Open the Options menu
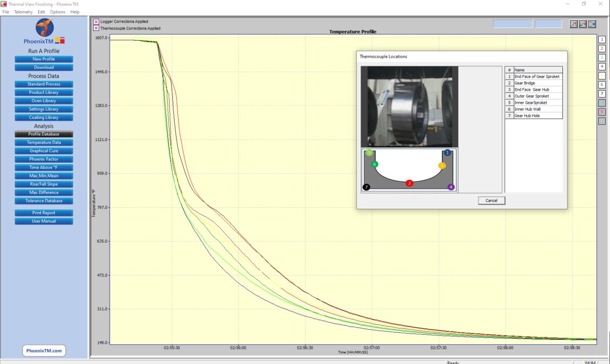Viewport: 610px width, 364px height. click(x=58, y=11)
